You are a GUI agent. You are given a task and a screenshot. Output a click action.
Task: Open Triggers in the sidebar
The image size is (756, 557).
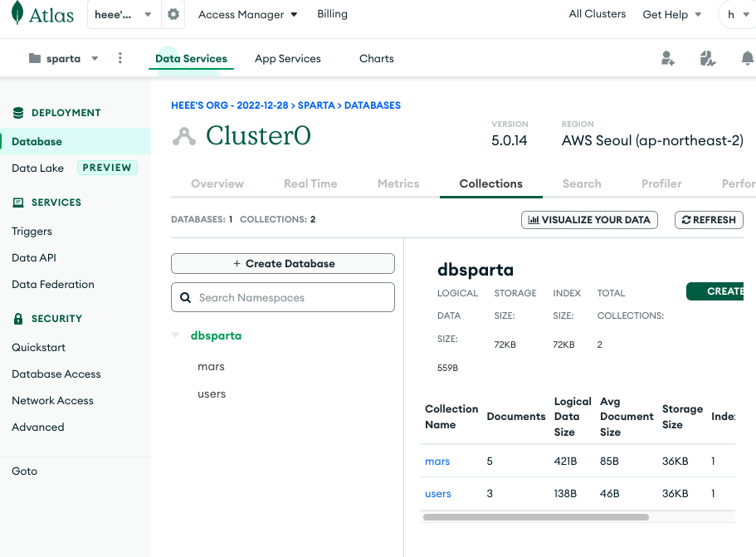point(32,232)
